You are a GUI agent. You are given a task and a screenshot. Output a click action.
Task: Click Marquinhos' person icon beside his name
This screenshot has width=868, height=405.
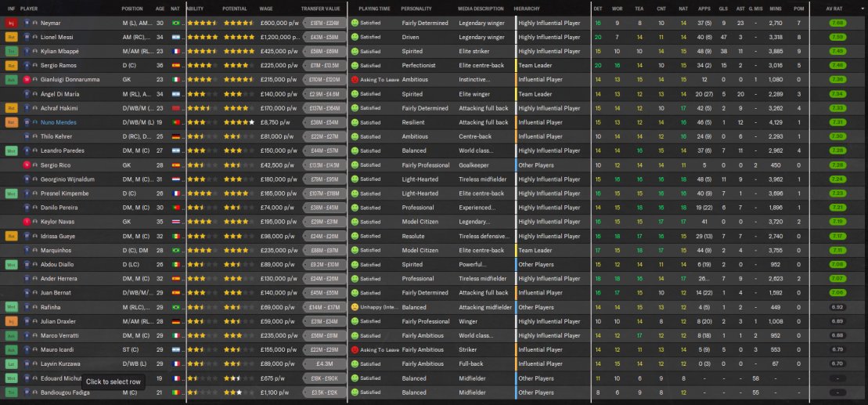(x=35, y=251)
